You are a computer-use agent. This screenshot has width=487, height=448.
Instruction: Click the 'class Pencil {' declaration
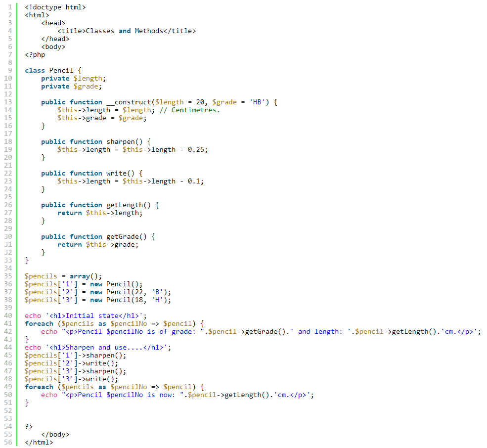53,71
